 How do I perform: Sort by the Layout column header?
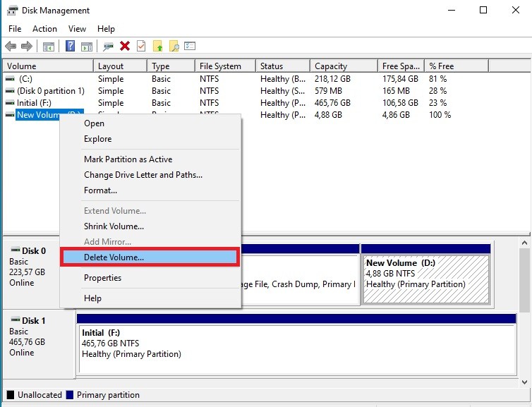(120, 66)
